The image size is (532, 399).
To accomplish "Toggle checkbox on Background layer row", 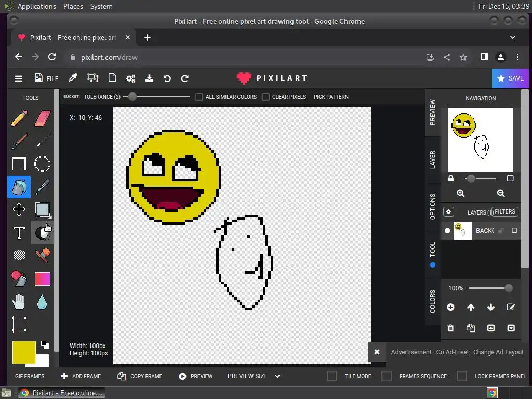I will click(514, 230).
